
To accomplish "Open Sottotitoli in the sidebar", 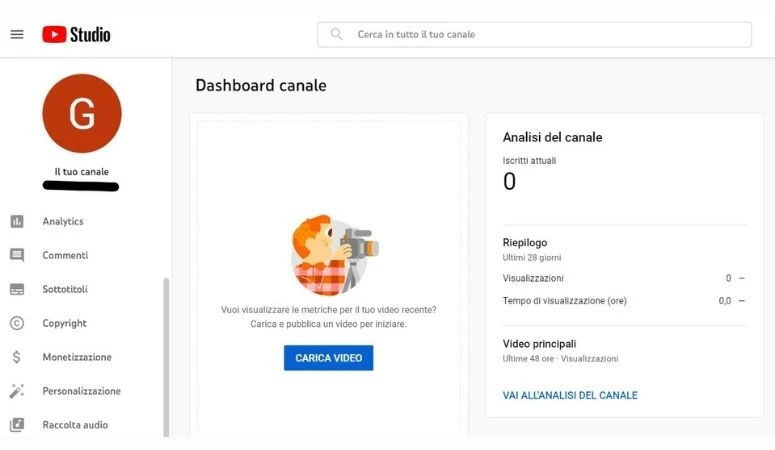I will pos(65,289).
